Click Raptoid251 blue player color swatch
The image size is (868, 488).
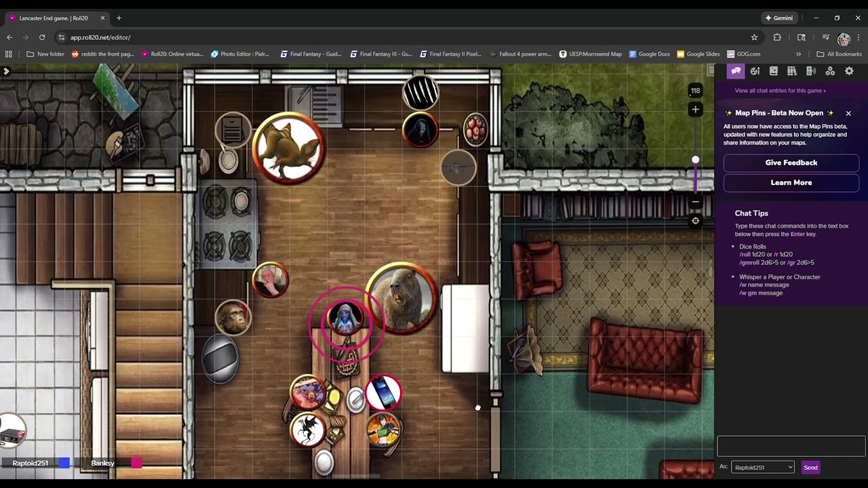tap(64, 463)
